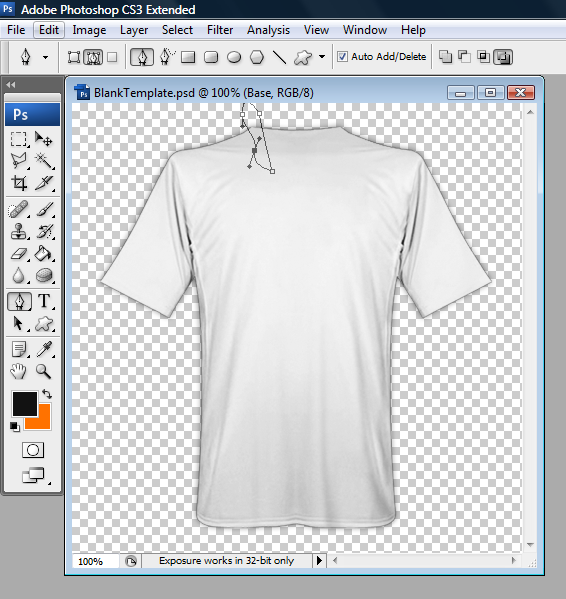The width and height of the screenshot is (566, 599).
Task: Select the Sponge tool
Action: [x=44, y=275]
